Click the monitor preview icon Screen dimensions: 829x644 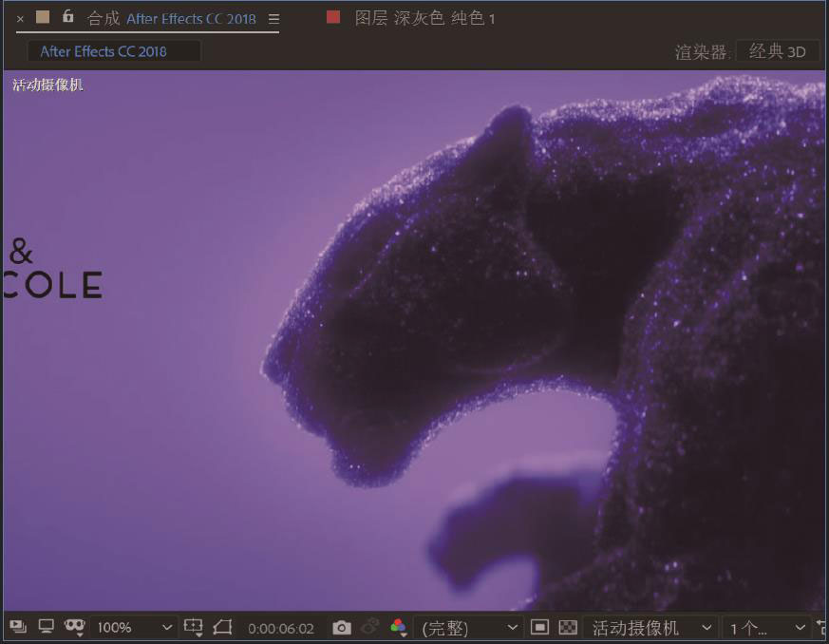tap(46, 627)
